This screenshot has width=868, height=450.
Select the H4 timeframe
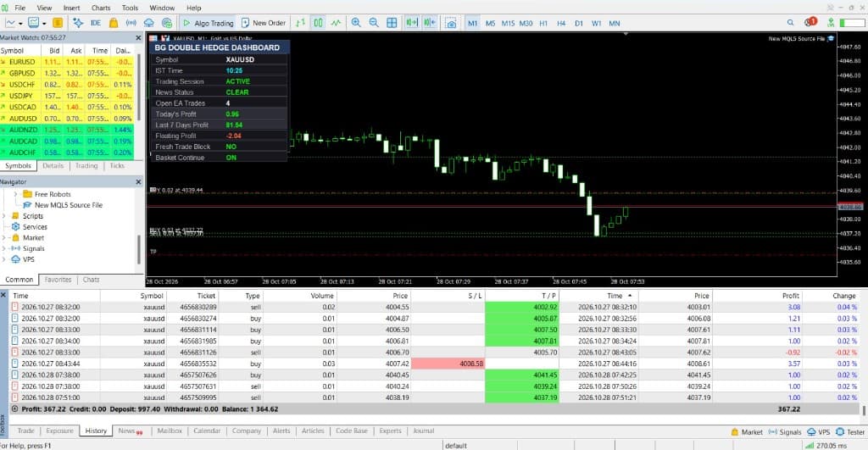[561, 23]
